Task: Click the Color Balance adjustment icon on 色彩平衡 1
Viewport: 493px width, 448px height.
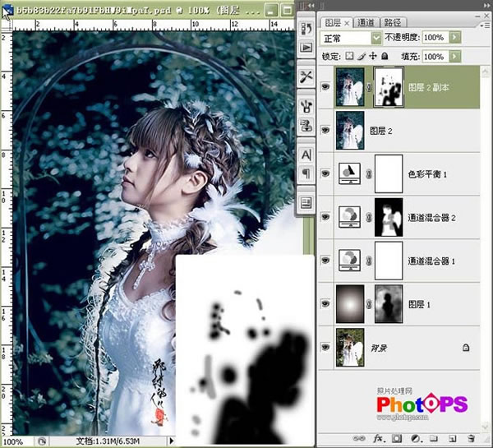Action: (x=349, y=173)
